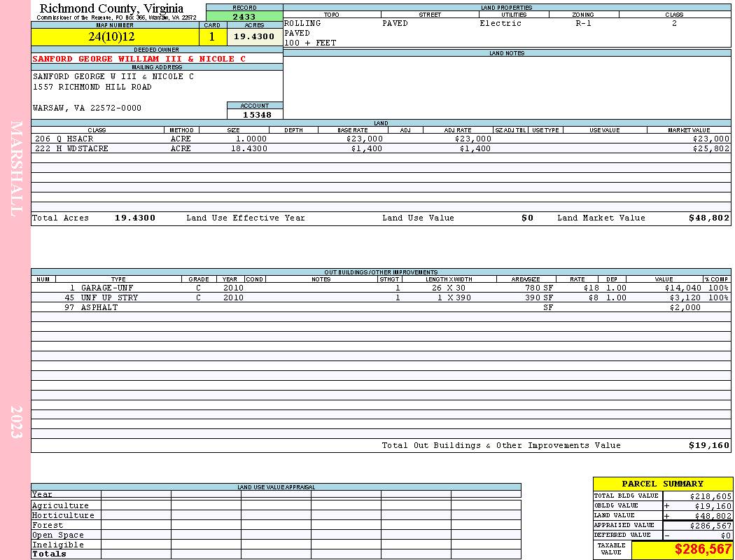
Task: Select total outbuildings value $19,160
Action: pyautogui.click(x=708, y=445)
